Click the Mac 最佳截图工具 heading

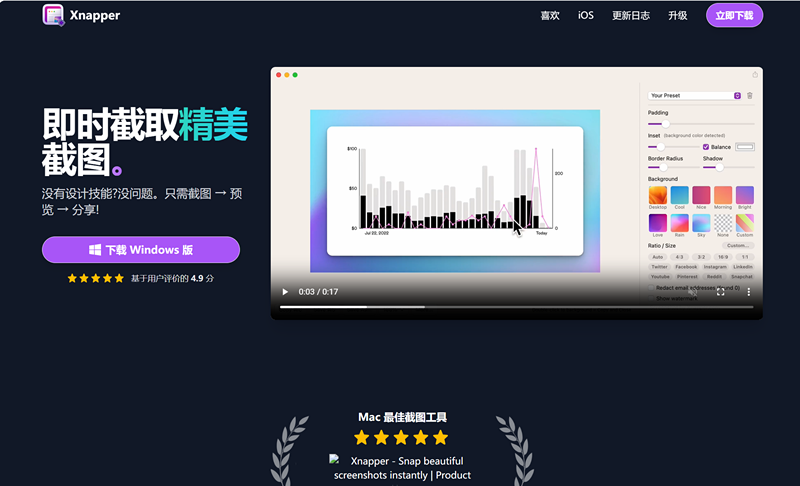click(403, 417)
